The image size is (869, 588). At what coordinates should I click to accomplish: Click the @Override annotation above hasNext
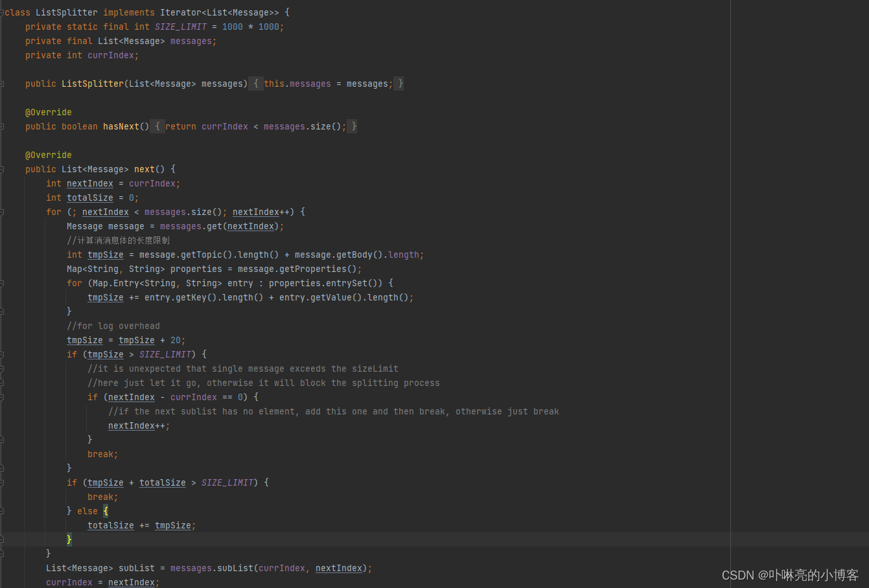point(49,112)
